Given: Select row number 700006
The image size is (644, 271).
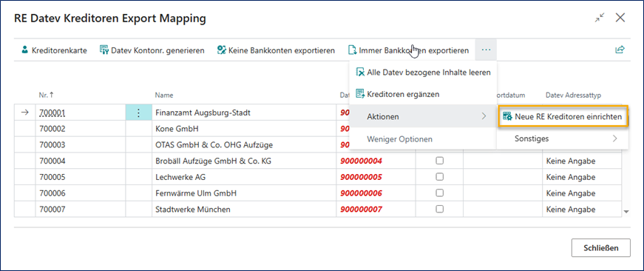Looking at the screenshot, I should (x=52, y=193).
